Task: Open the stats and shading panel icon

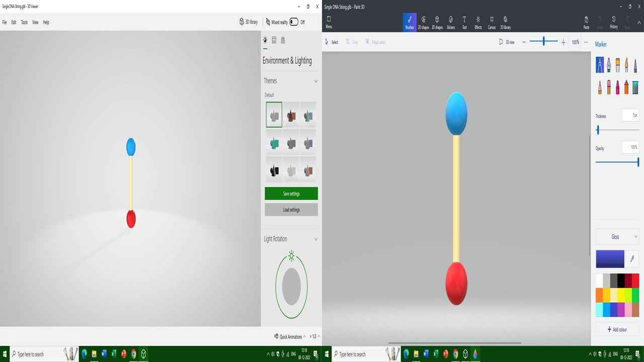Action: [x=274, y=40]
